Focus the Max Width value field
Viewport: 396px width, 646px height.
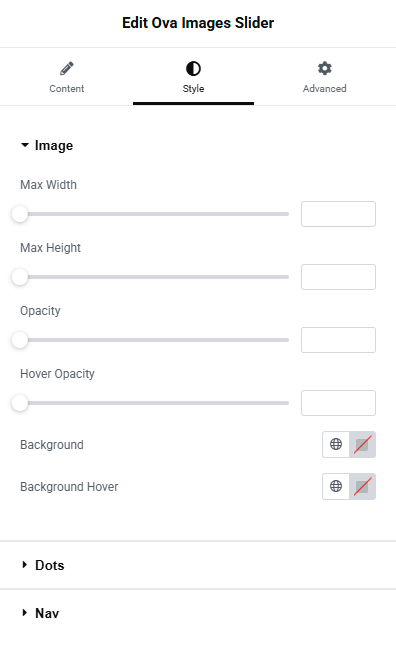tap(338, 214)
